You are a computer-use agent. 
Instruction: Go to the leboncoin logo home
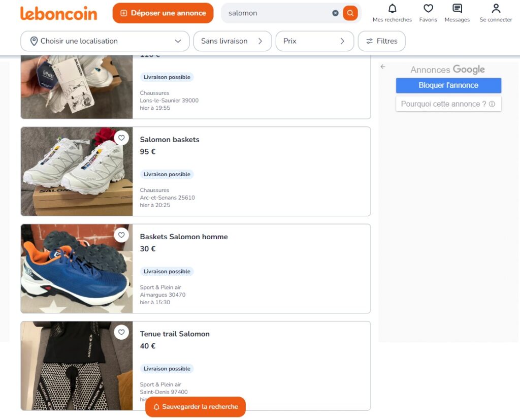[x=59, y=13]
